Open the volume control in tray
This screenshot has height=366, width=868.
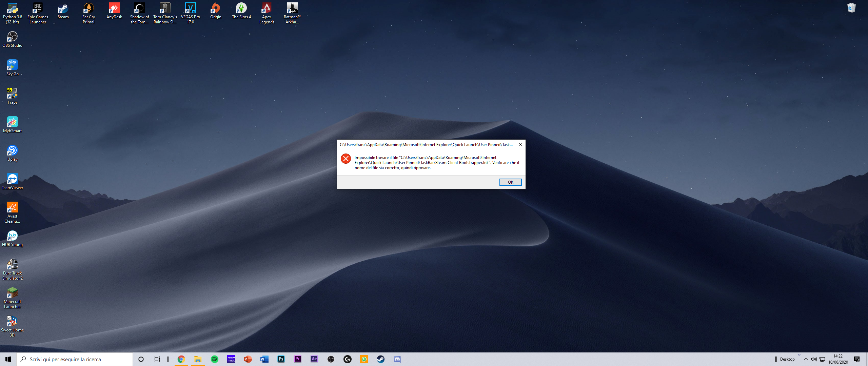pos(814,359)
